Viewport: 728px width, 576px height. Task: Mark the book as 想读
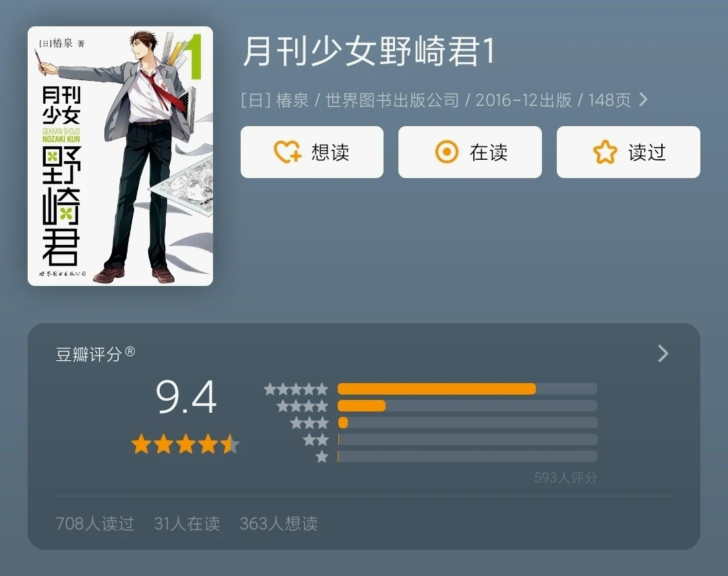tap(312, 152)
